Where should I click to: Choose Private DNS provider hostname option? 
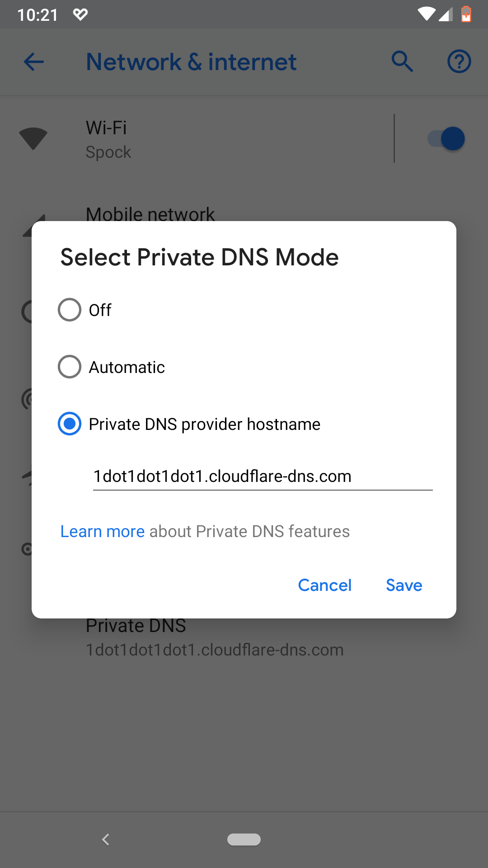[x=70, y=424]
